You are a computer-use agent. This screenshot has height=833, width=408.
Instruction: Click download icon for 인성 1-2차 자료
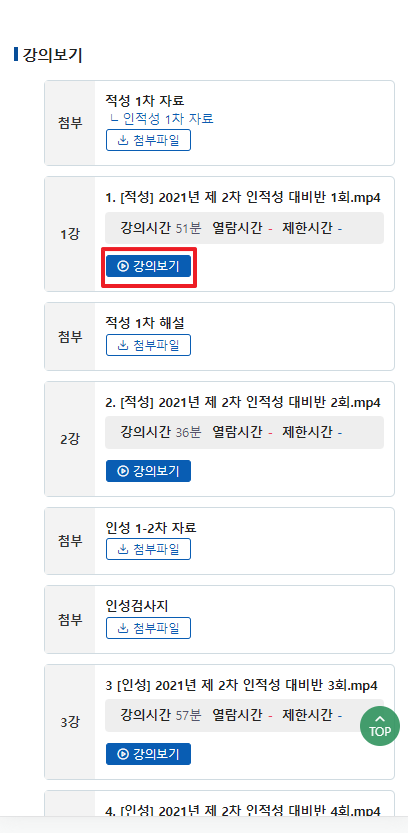(123, 549)
